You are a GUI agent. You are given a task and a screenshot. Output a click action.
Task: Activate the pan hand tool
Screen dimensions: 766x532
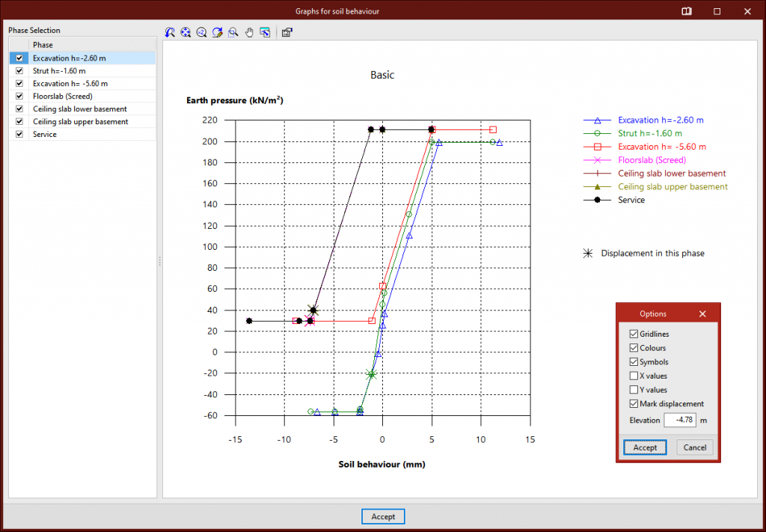coord(249,32)
